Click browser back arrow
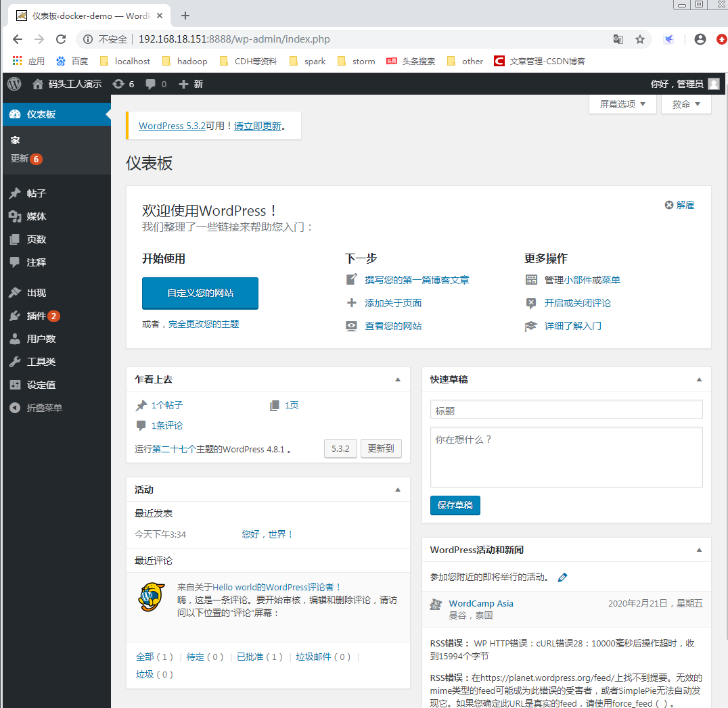Image resolution: width=728 pixels, height=708 pixels. [x=18, y=39]
